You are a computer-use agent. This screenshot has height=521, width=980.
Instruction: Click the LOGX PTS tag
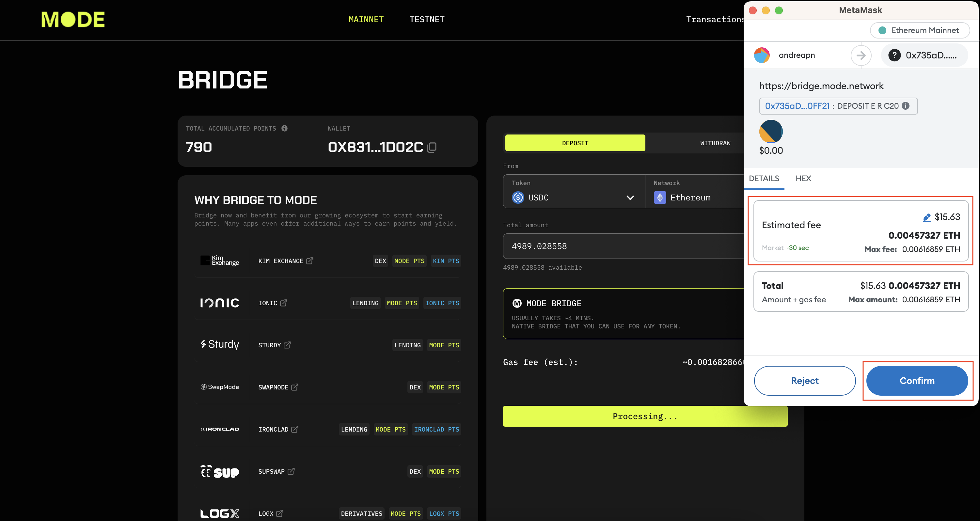point(444,513)
